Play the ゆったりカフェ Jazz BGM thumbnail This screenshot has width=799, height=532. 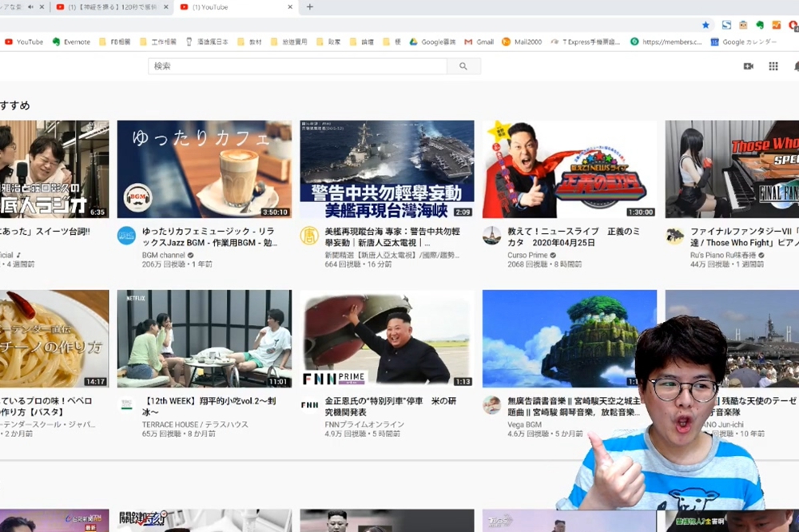point(204,169)
